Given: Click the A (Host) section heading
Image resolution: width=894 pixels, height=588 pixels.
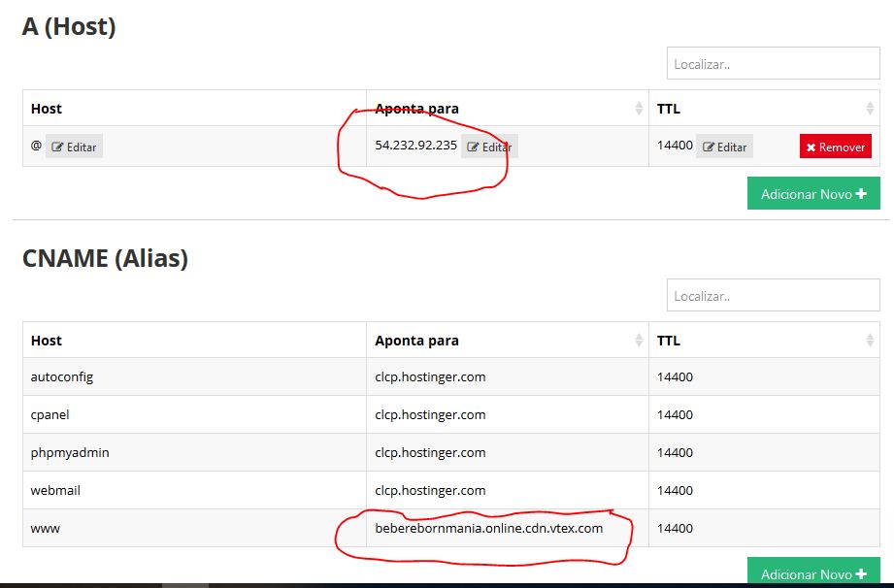Looking at the screenshot, I should coord(68,26).
